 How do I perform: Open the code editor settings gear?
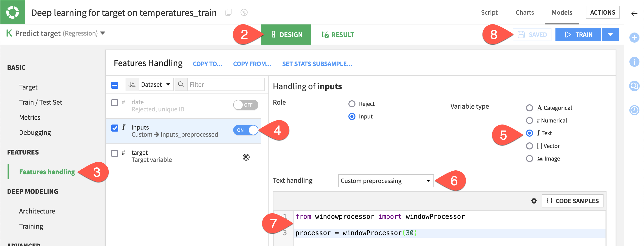coord(534,201)
